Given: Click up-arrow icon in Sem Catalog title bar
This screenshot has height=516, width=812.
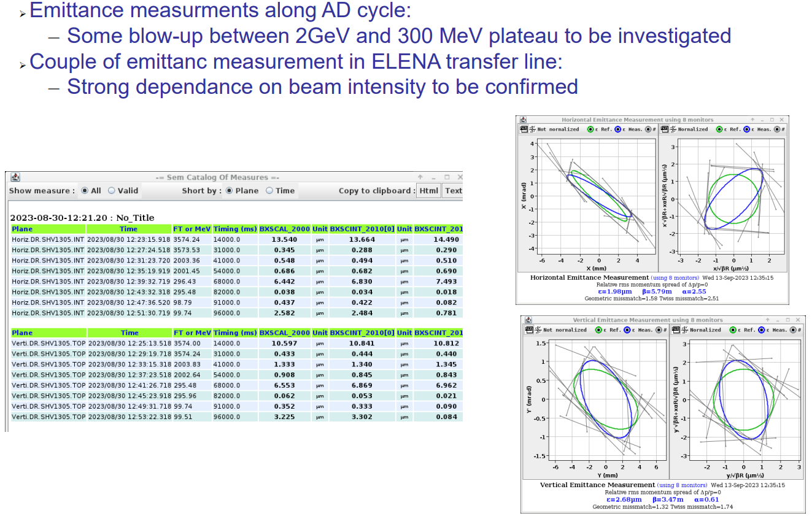Looking at the screenshot, I should click(x=420, y=177).
